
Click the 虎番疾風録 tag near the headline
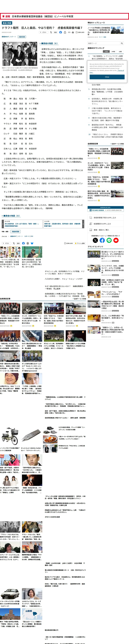(x=22, y=37)
